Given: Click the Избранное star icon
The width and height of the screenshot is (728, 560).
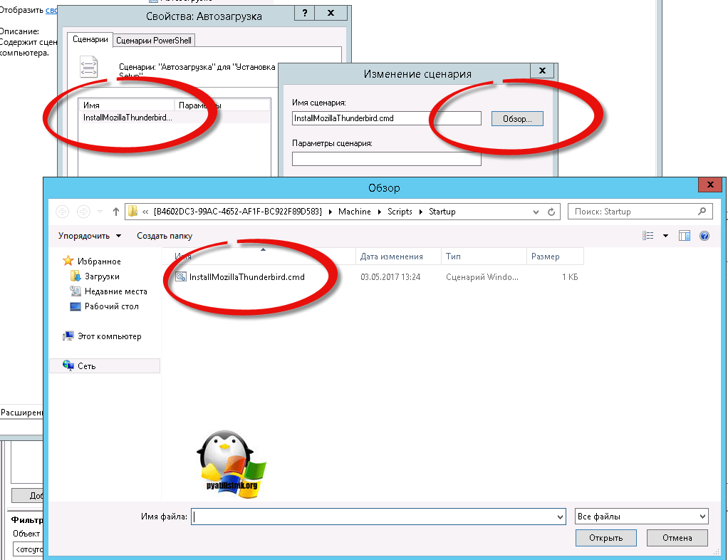Looking at the screenshot, I should pyautogui.click(x=68, y=261).
